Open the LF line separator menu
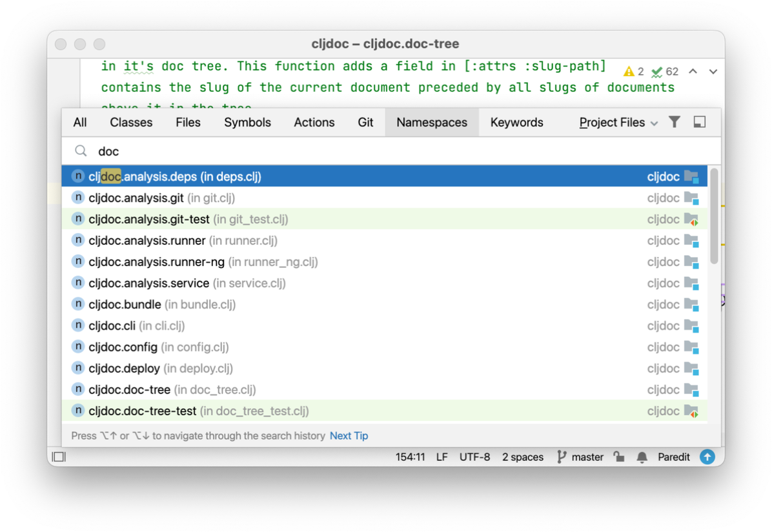 tap(442, 457)
